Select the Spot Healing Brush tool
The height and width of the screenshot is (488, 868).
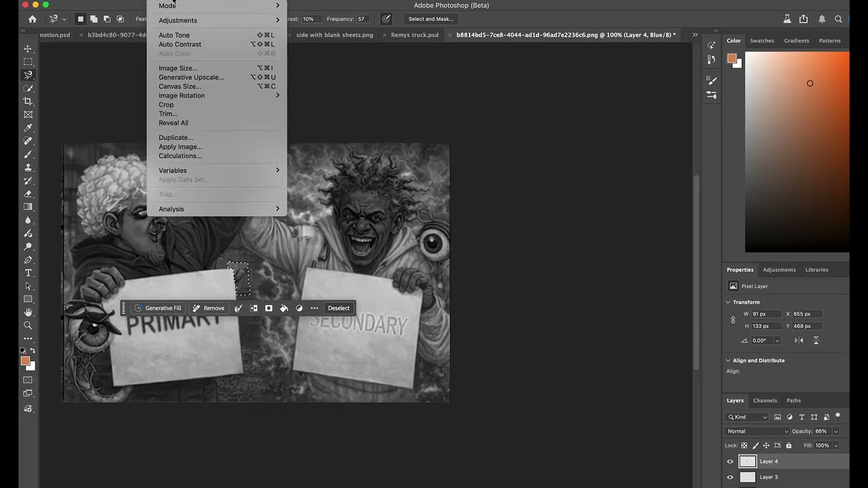[x=28, y=141]
